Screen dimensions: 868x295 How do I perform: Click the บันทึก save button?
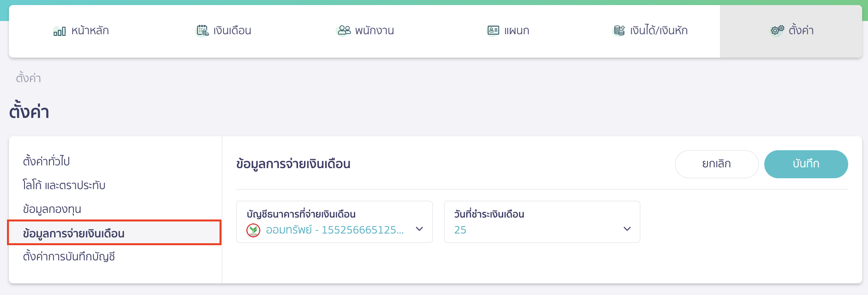click(806, 164)
